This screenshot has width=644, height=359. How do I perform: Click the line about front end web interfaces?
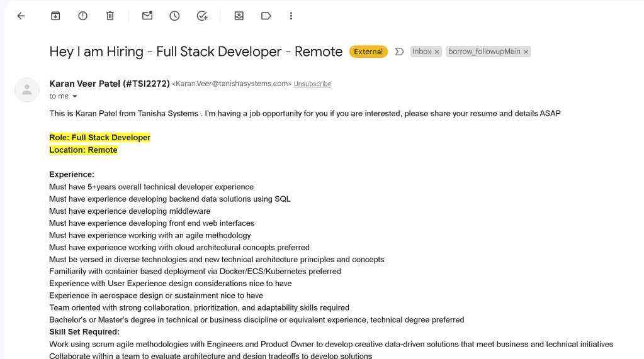pos(152,223)
